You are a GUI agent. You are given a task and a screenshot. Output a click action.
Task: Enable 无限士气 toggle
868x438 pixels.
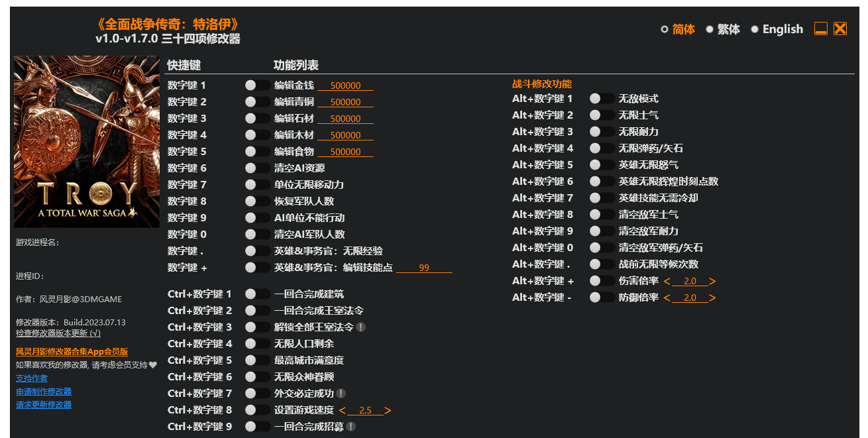tap(602, 115)
